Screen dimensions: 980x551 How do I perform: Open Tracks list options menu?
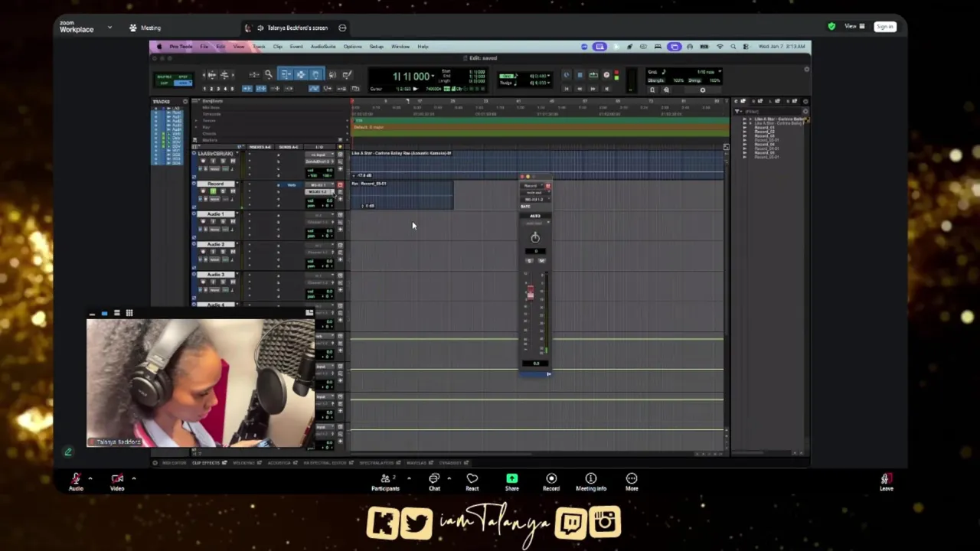[185, 102]
